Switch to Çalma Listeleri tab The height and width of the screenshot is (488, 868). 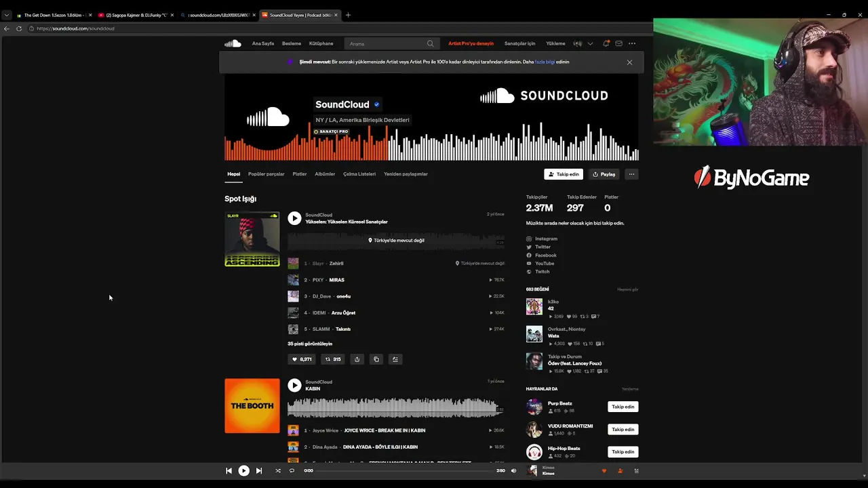click(359, 174)
